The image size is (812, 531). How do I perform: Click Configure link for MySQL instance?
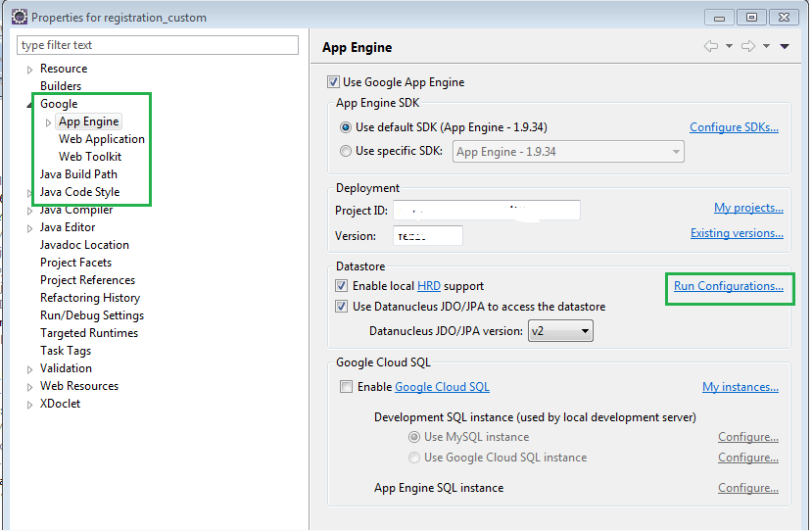(747, 437)
